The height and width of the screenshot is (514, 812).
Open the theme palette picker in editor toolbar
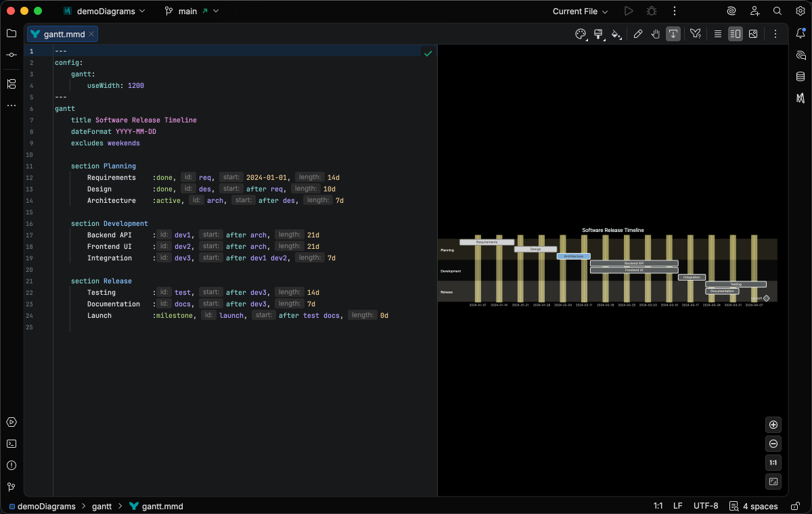click(580, 34)
